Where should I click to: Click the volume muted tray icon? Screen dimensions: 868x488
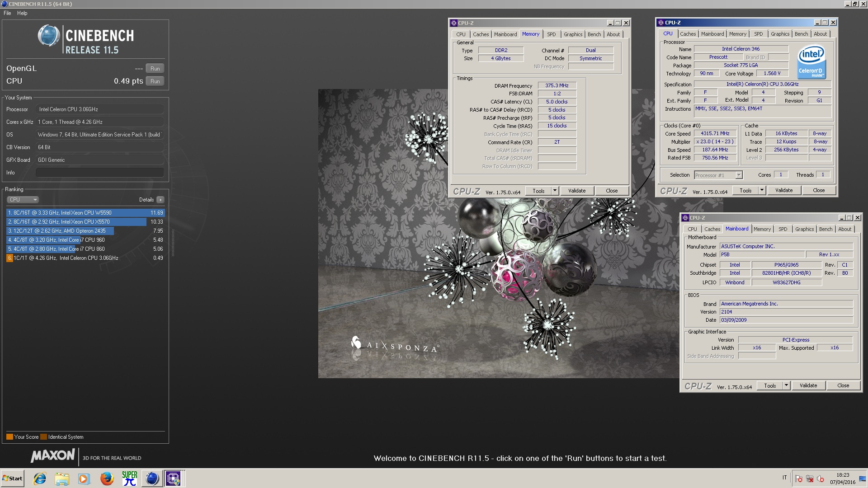(821, 479)
